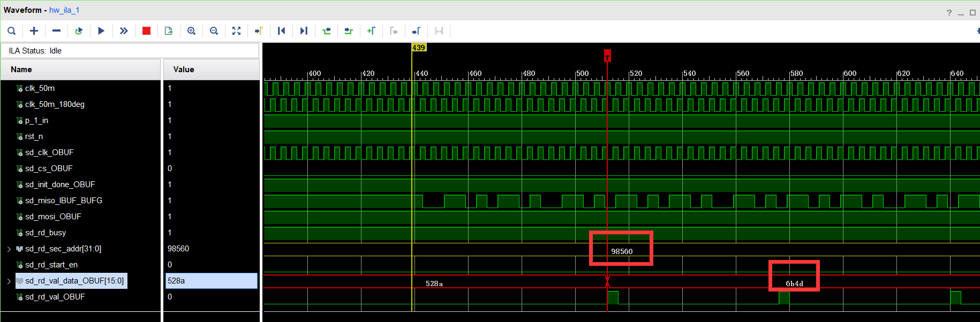The image size is (980, 322).
Task: Select the sd_clk_OBUF signal
Action: pyautogui.click(x=49, y=152)
